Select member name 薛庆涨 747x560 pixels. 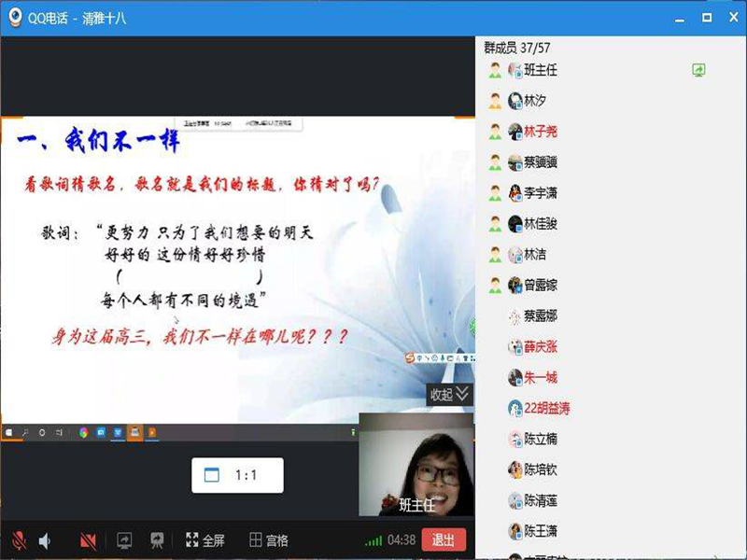(x=541, y=346)
